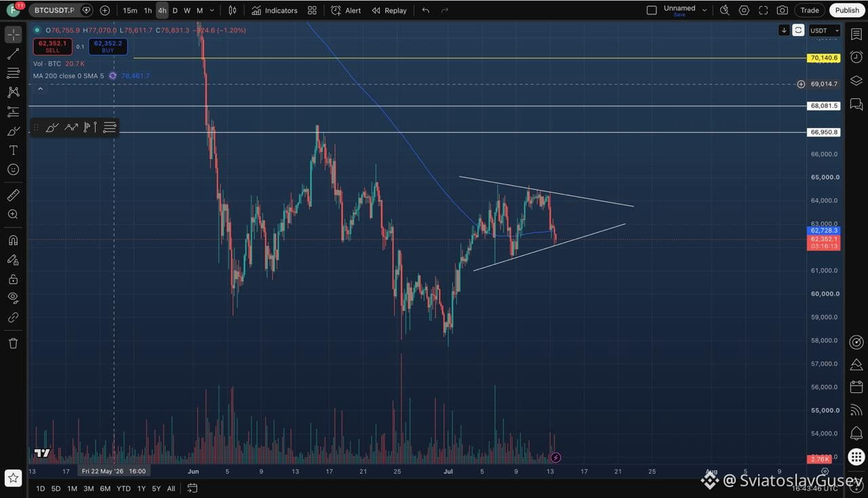Take a chart snapshot with camera icon

[783, 10]
